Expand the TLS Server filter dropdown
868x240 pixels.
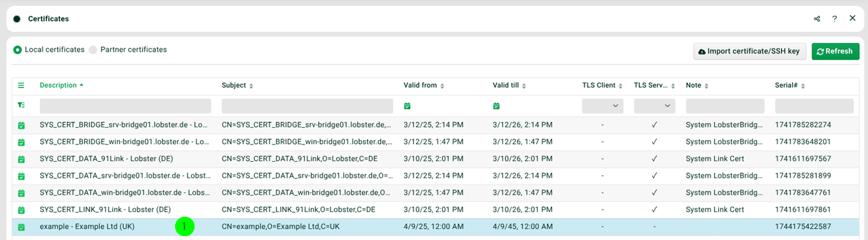[x=654, y=106]
